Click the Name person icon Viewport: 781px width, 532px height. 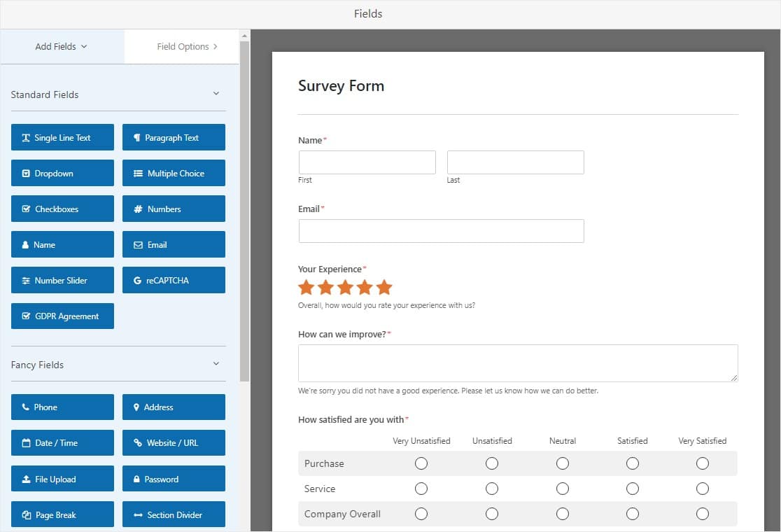(x=25, y=245)
